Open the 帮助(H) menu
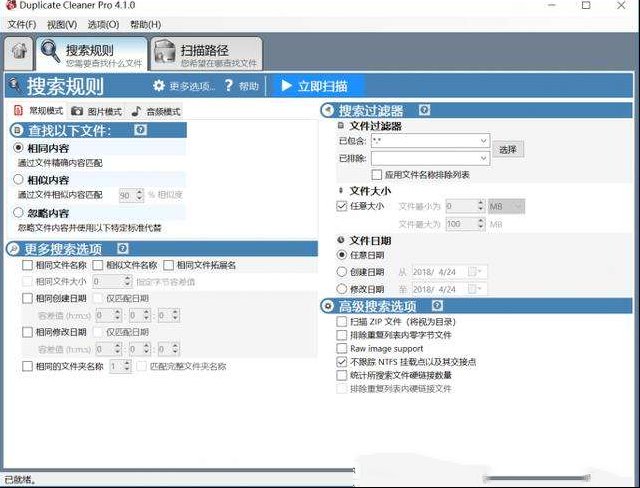The height and width of the screenshot is (488, 640). [x=145, y=24]
